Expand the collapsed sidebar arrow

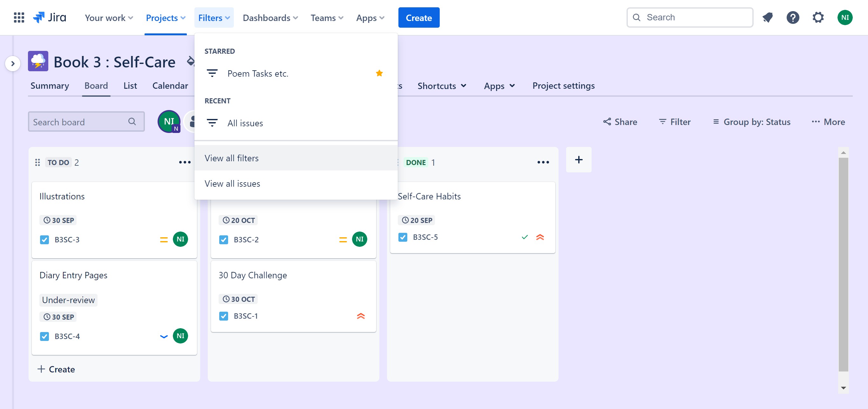pos(13,63)
